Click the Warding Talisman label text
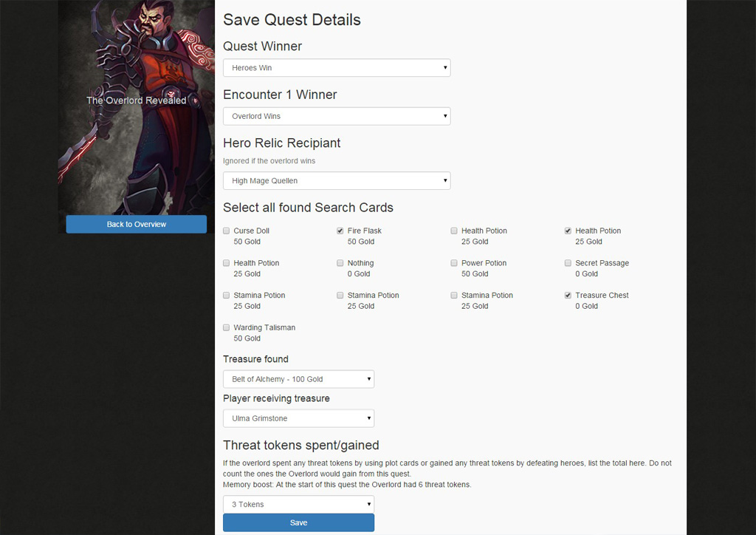 point(264,327)
